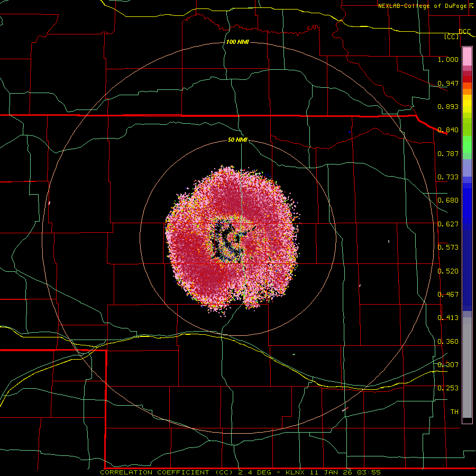The image size is (476, 476).
Task: Select the 0.253 scale value
Action: tap(448, 388)
